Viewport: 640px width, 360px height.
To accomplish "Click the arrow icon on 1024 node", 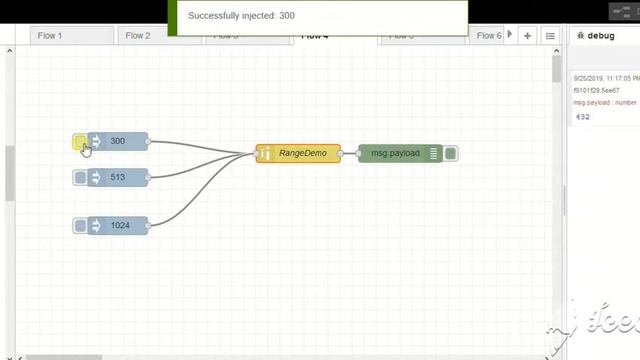I will click(96, 226).
